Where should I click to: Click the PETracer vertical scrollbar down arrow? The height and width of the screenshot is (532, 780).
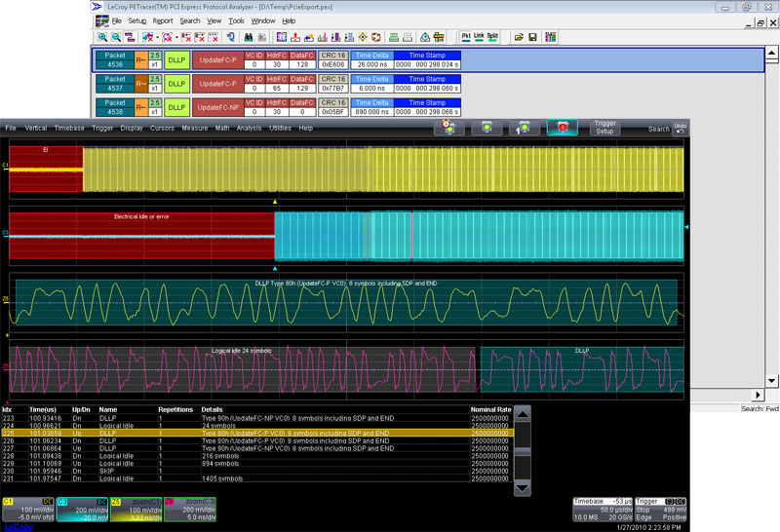[x=771, y=381]
